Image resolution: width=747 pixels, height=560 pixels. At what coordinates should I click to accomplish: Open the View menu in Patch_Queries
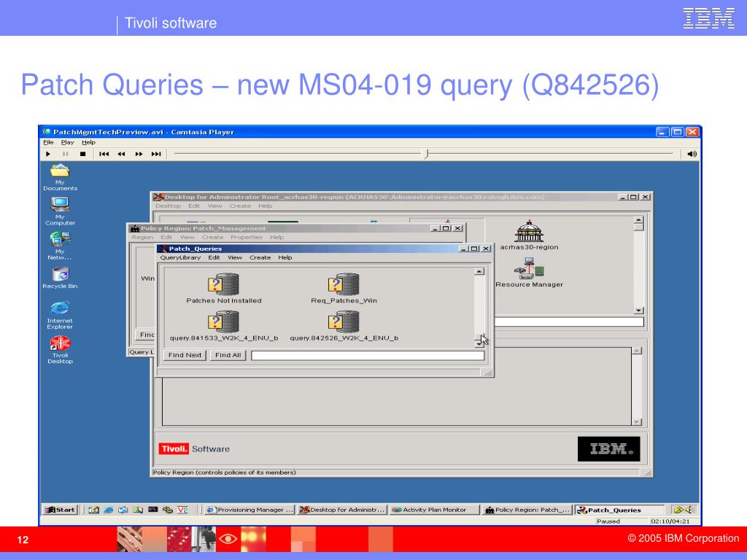pyautogui.click(x=235, y=257)
